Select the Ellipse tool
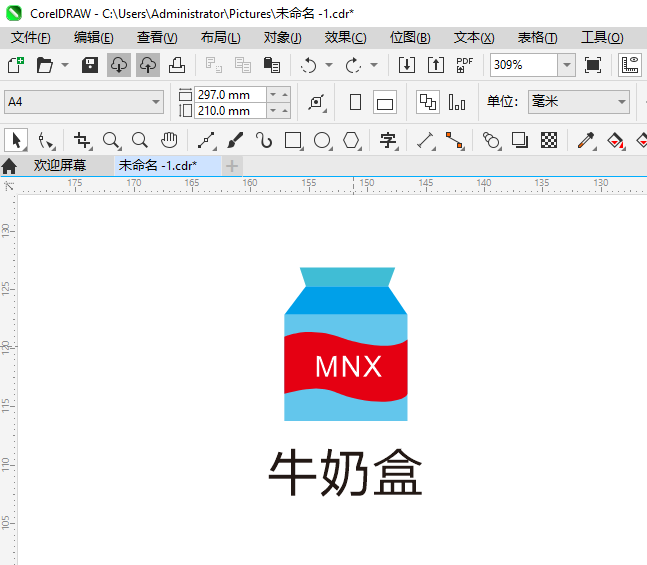The height and width of the screenshot is (565, 647). pos(322,141)
